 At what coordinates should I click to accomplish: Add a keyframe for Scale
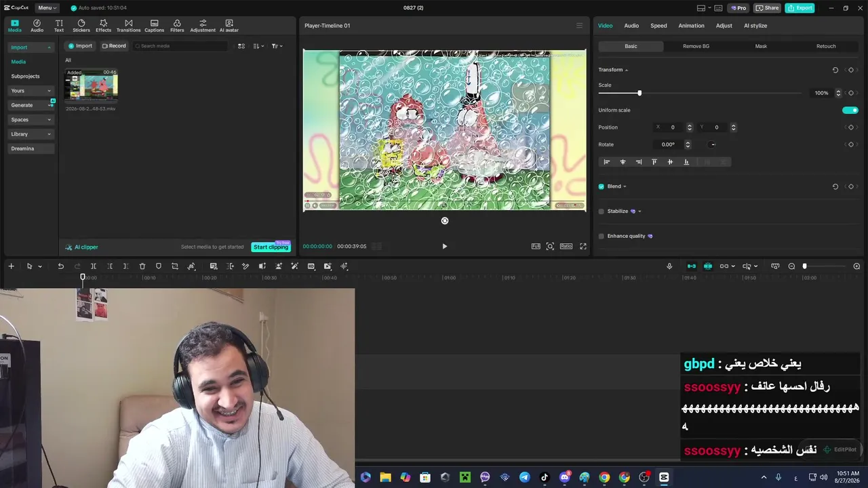coord(851,93)
